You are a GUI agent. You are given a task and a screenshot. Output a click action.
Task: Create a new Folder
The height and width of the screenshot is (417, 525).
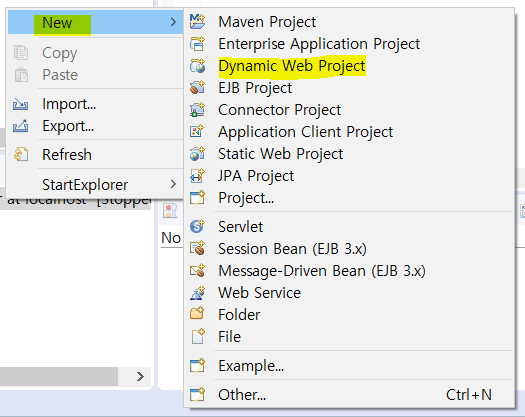(x=349, y=315)
